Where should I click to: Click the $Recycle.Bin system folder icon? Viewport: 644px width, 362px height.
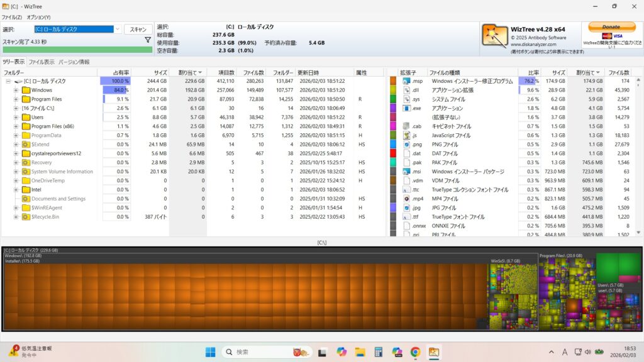[26, 217]
